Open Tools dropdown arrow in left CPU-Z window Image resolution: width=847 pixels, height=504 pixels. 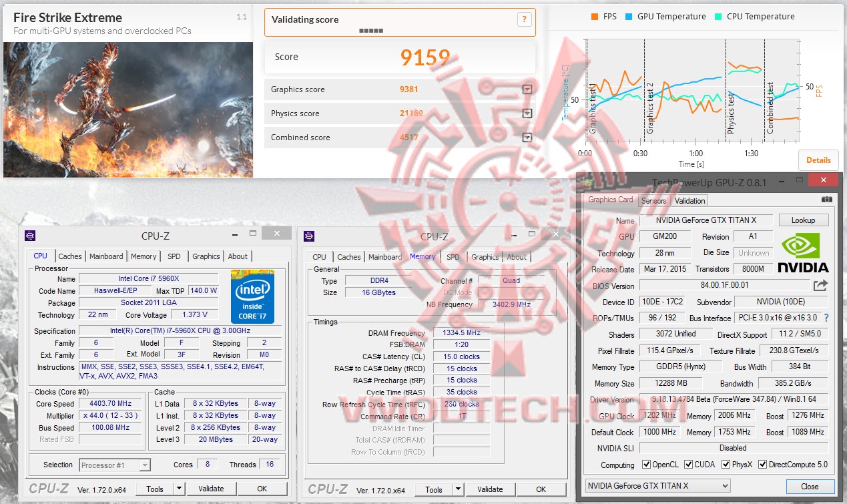point(179,489)
